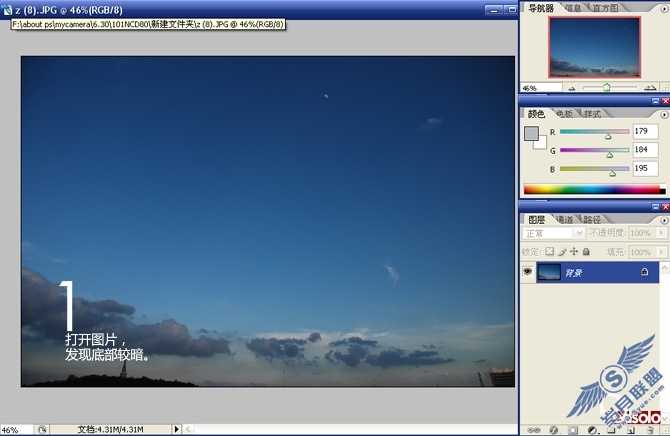Click the foreground color swatch
The height and width of the screenshot is (436, 670).
531,133
